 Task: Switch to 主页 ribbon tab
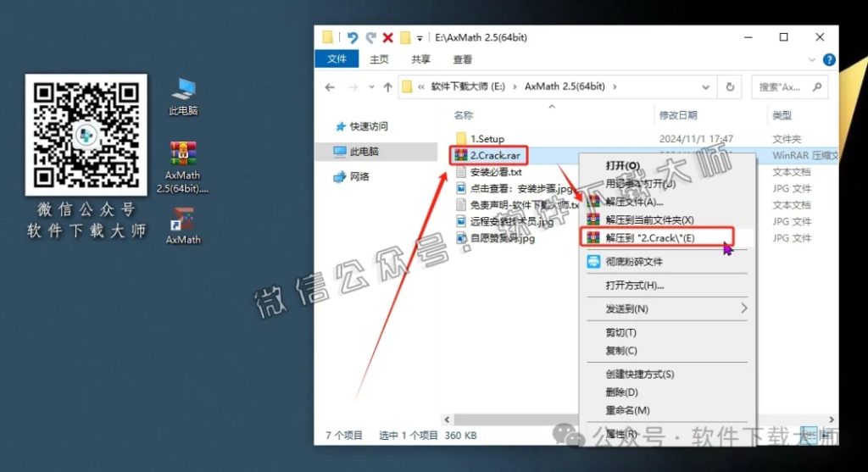(379, 59)
